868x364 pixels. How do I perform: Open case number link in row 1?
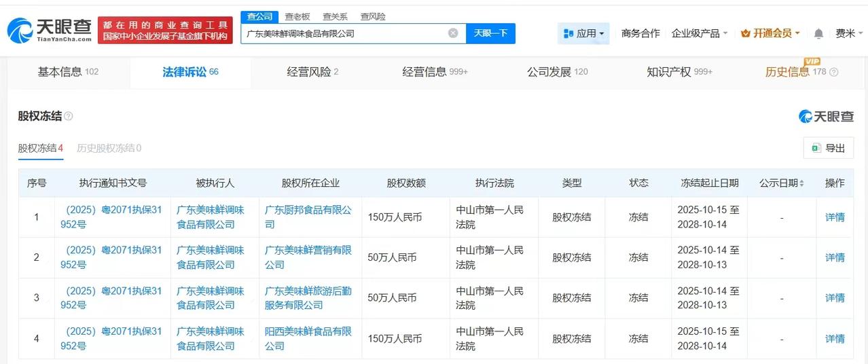[111, 217]
